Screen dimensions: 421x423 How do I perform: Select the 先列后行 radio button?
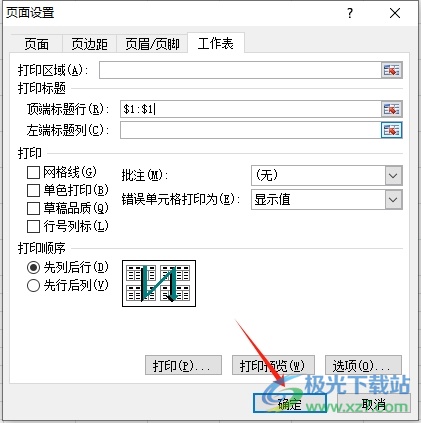(x=33, y=267)
